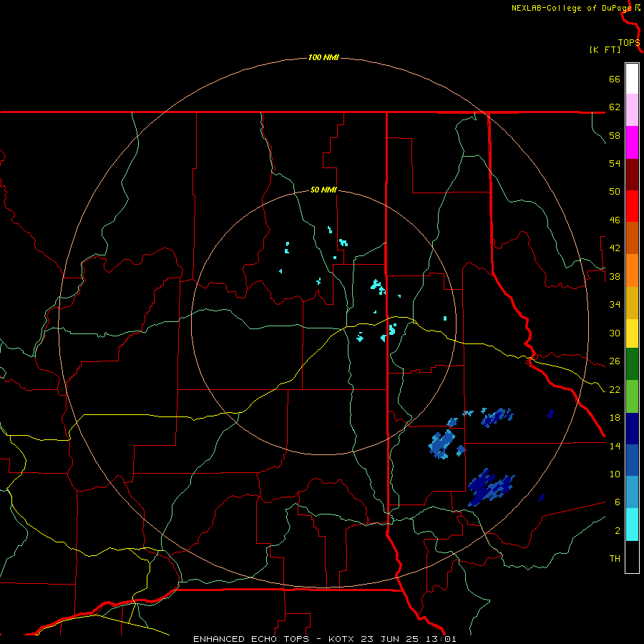Click the legend value 26
Viewport: 644px width, 644px height.
pos(615,361)
